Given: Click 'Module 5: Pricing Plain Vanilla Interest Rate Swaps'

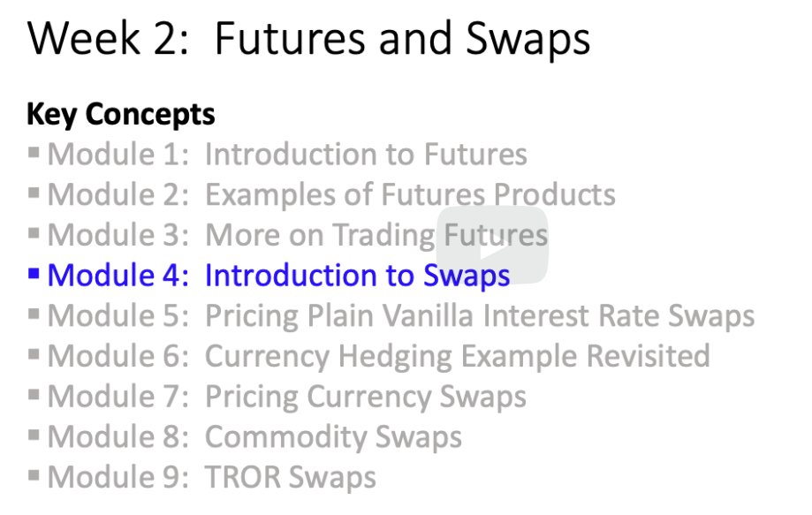Looking at the screenshot, I should point(401,316).
